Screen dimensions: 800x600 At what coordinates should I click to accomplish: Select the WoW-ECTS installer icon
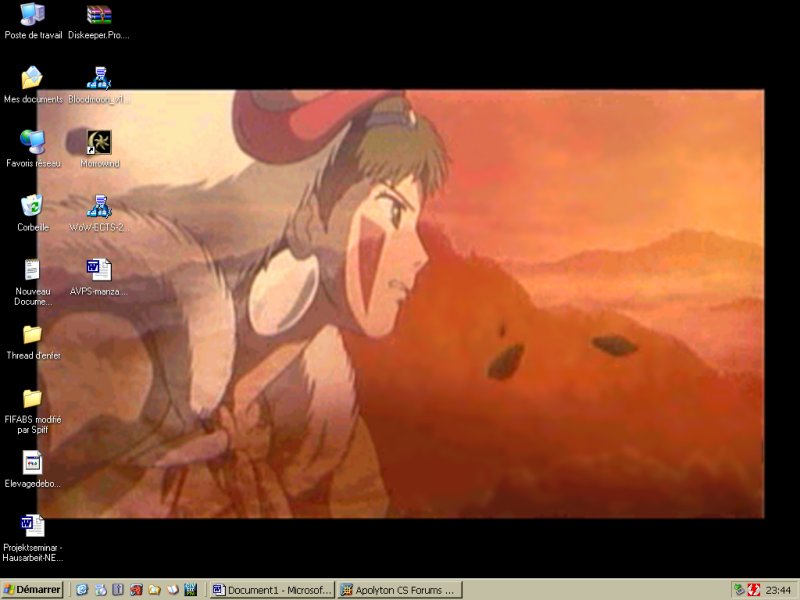tap(98, 206)
